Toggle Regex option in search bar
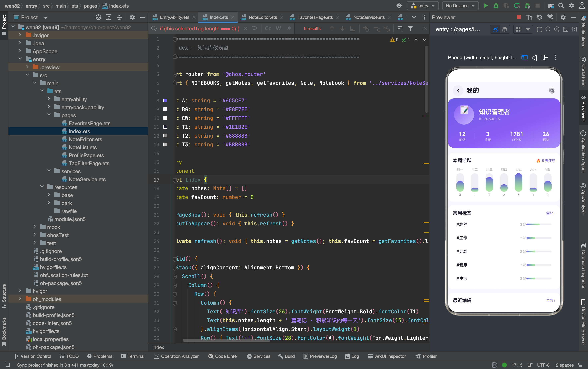The image size is (588, 369). (289, 29)
